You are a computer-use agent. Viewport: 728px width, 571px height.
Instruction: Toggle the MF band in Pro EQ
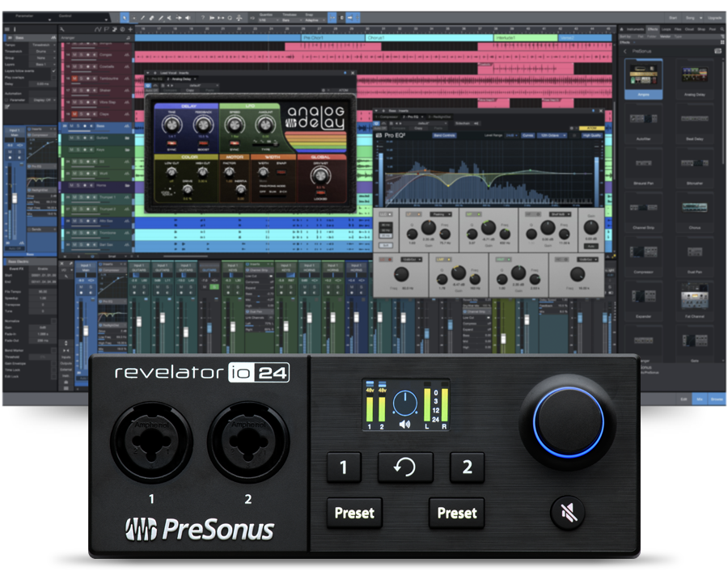472,214
